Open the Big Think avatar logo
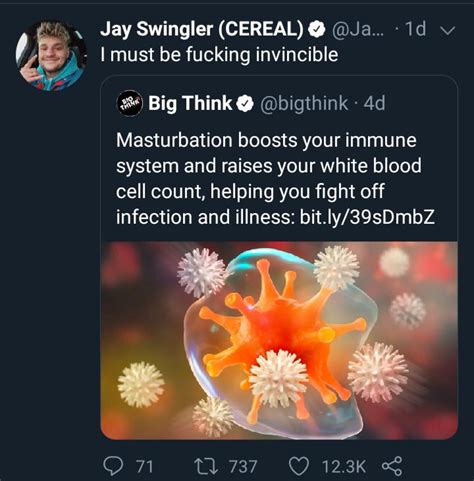 [x=130, y=104]
